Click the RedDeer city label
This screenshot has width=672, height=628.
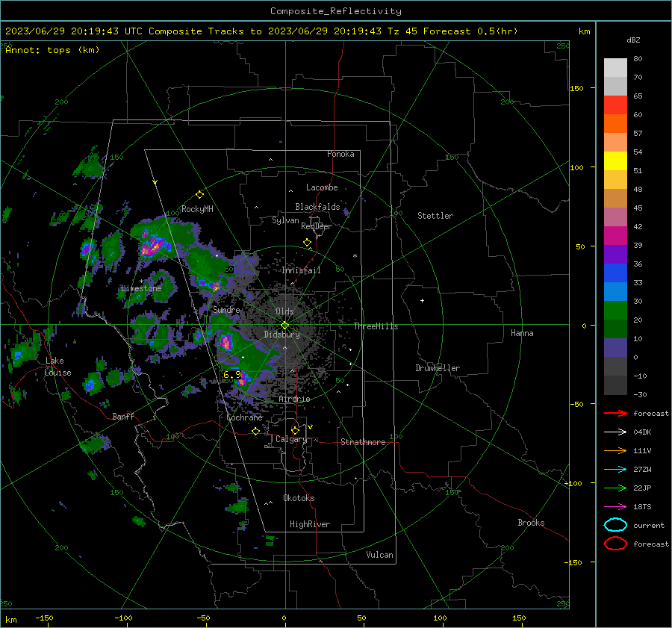point(317,226)
